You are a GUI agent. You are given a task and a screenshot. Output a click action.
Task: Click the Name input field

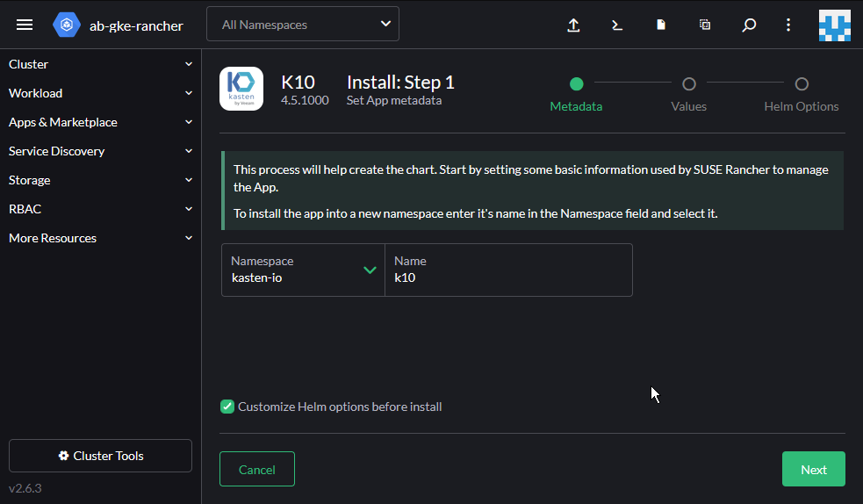coord(508,277)
